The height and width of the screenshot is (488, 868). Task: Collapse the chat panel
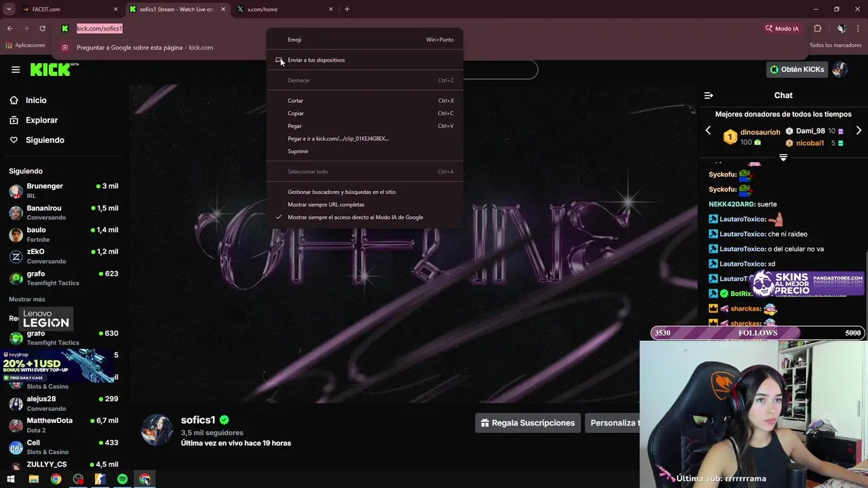tap(709, 96)
